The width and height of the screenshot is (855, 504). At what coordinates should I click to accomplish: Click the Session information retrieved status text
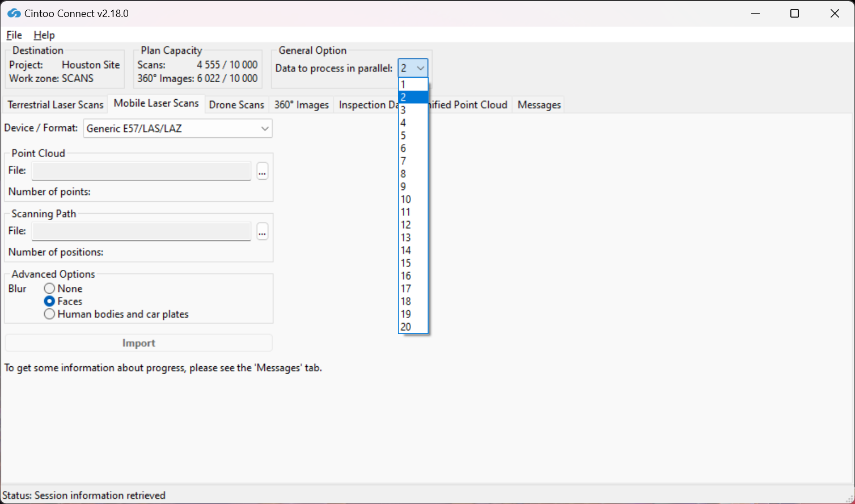pos(100,495)
